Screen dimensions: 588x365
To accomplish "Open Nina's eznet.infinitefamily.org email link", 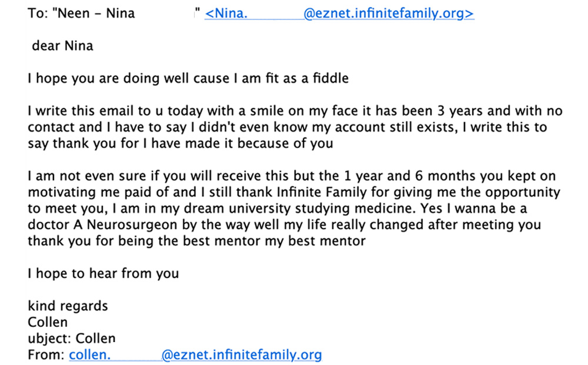I will [339, 14].
